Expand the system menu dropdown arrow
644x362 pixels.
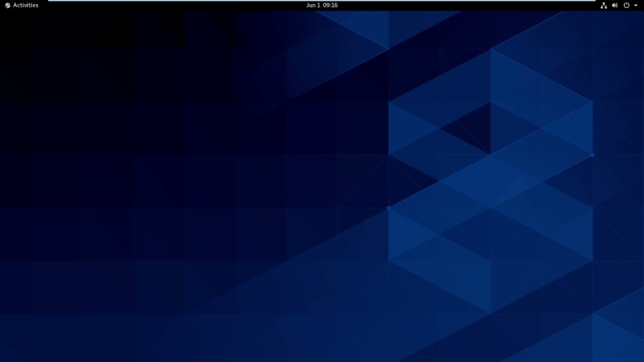click(635, 6)
